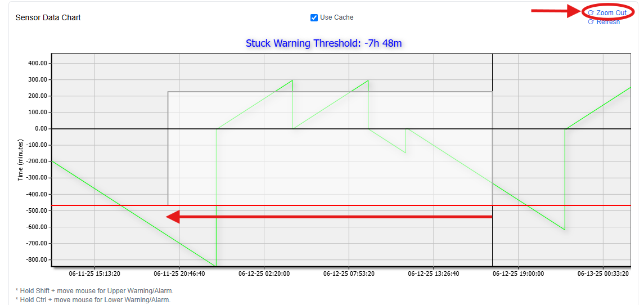
Task: Click the Sensor Data Chart heading
Action: coord(48,17)
